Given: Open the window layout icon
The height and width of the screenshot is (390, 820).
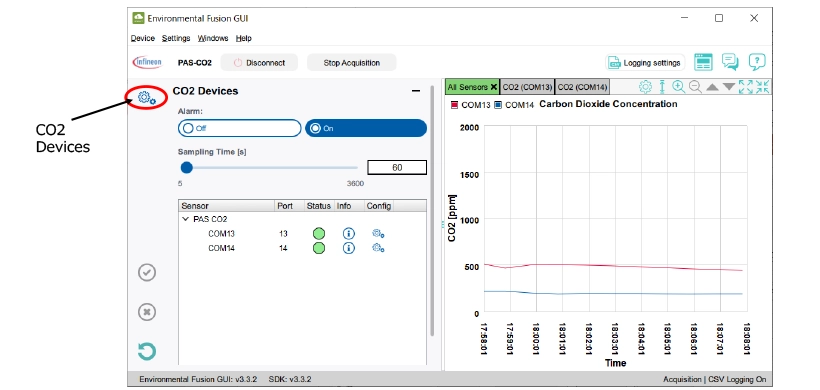Looking at the screenshot, I should pos(703,62).
